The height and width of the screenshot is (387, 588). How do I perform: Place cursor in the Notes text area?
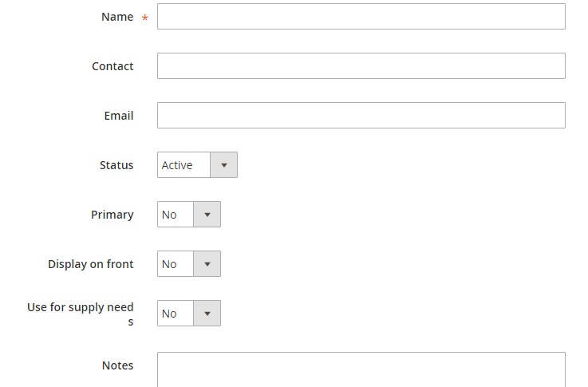tap(361, 369)
